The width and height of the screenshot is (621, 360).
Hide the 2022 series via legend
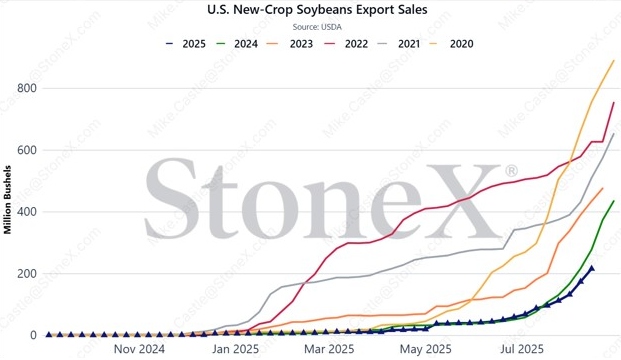[346, 44]
